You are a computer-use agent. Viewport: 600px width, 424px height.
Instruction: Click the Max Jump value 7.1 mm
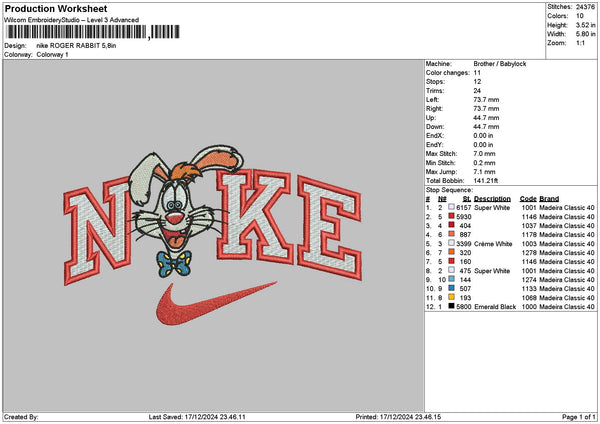click(484, 172)
